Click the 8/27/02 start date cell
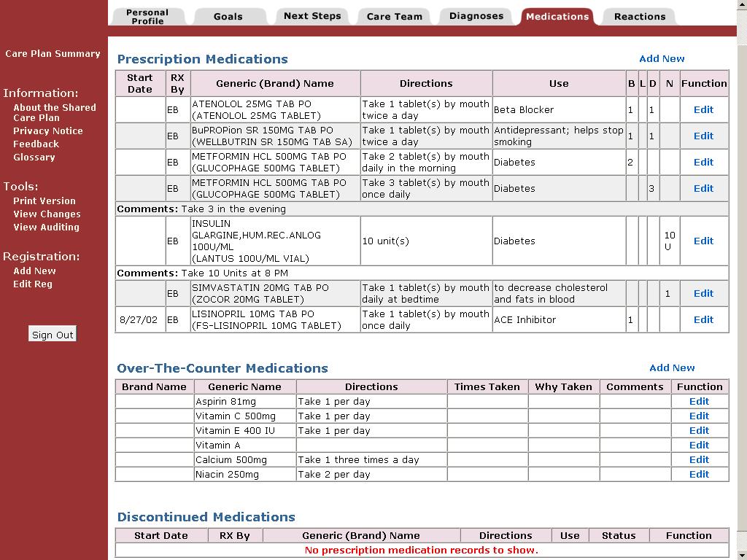 pos(140,319)
